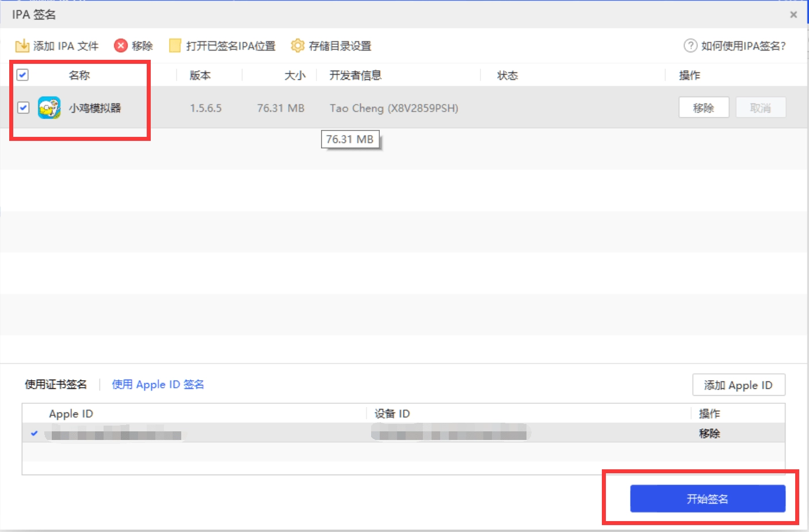Uncheck the 小鸡模拟器 row checkbox
Viewport: 809px width, 532px height.
[x=23, y=108]
